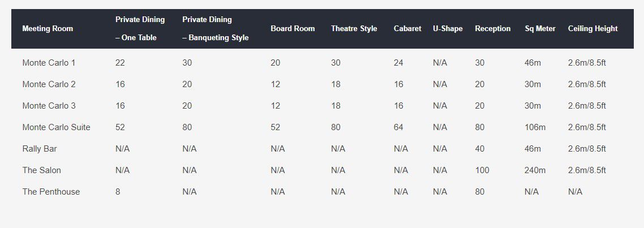Select The Penthouse row label
Viewport: 644px width, 228px height.
(51, 192)
